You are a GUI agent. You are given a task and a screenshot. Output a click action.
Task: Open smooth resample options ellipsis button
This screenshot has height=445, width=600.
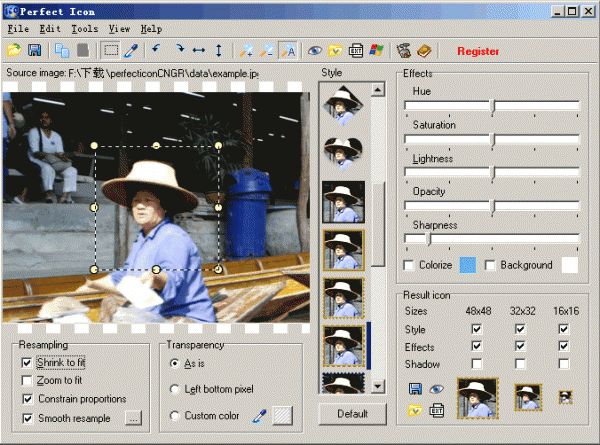(133, 418)
